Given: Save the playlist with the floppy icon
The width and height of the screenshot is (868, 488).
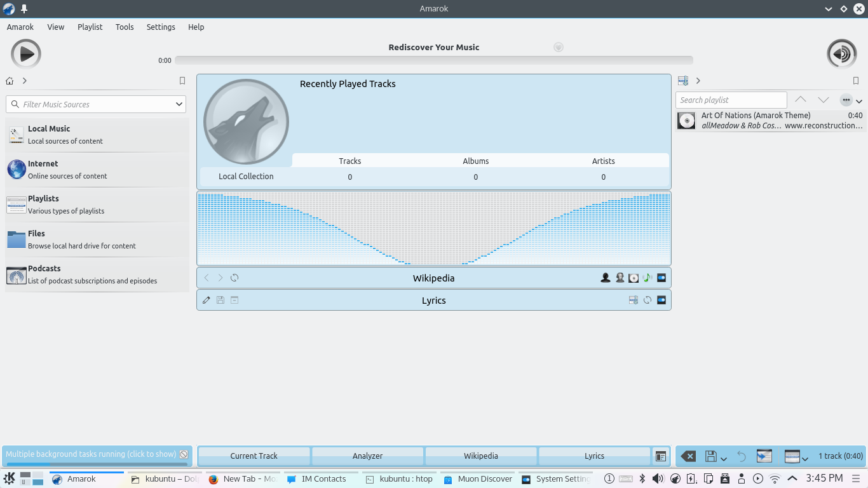Looking at the screenshot, I should pos(711,456).
